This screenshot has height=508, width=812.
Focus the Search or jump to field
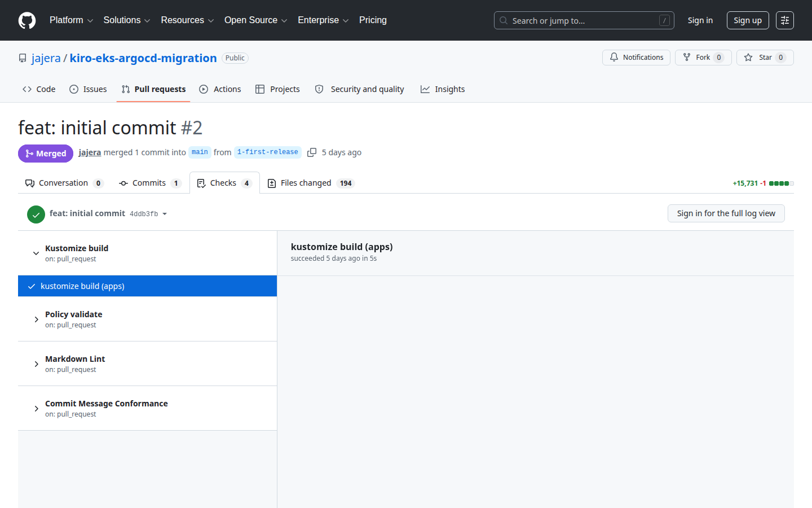pyautogui.click(x=584, y=20)
